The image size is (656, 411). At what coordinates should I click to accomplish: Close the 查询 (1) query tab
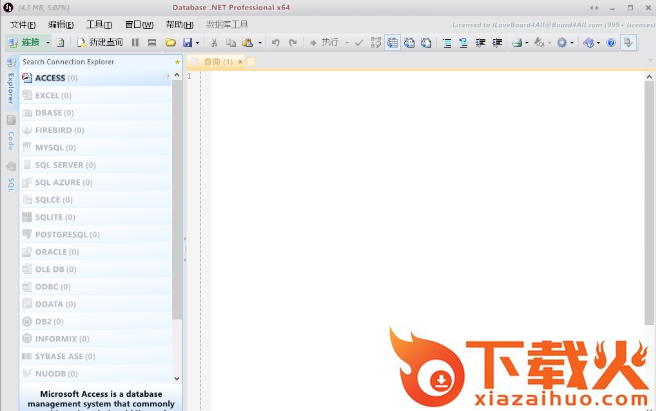coord(240,62)
